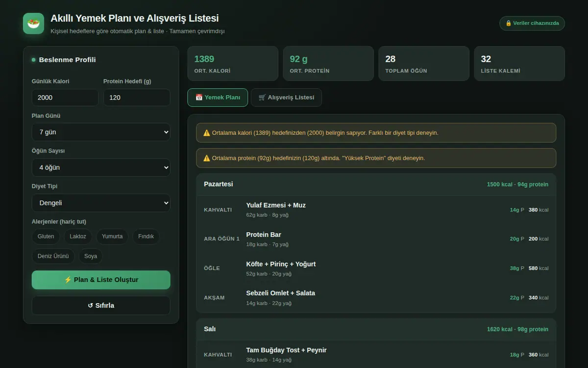Toggle the Laktoz allergen chip
Screen dimensions: 588x368
78,237
